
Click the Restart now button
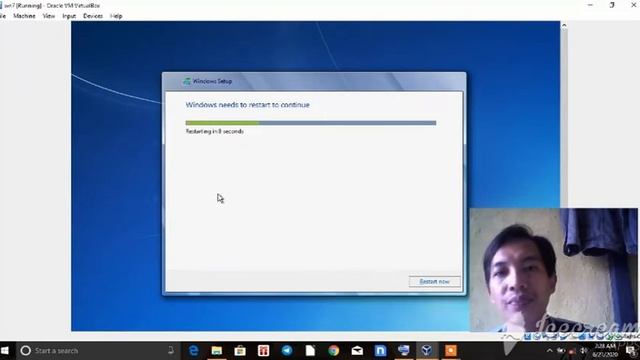tap(434, 281)
